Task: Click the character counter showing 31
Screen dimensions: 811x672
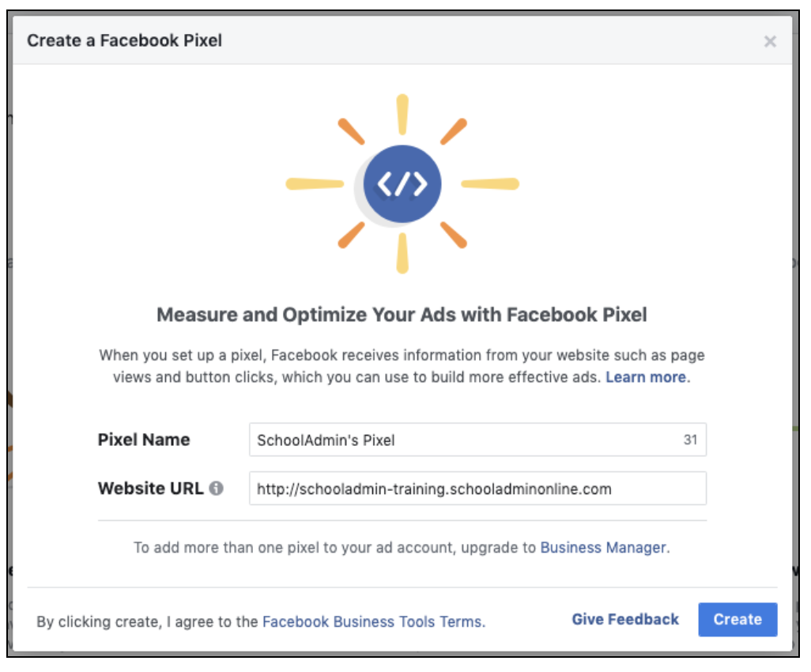Action: tap(691, 440)
